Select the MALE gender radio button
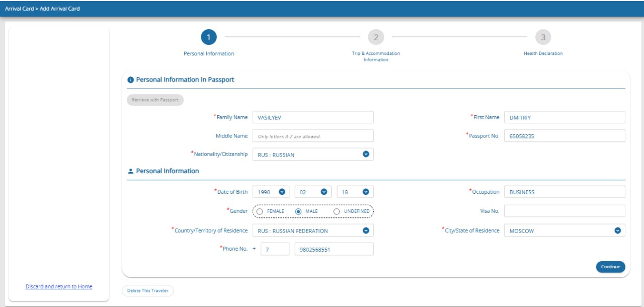The width and height of the screenshot is (644, 307). point(298,211)
